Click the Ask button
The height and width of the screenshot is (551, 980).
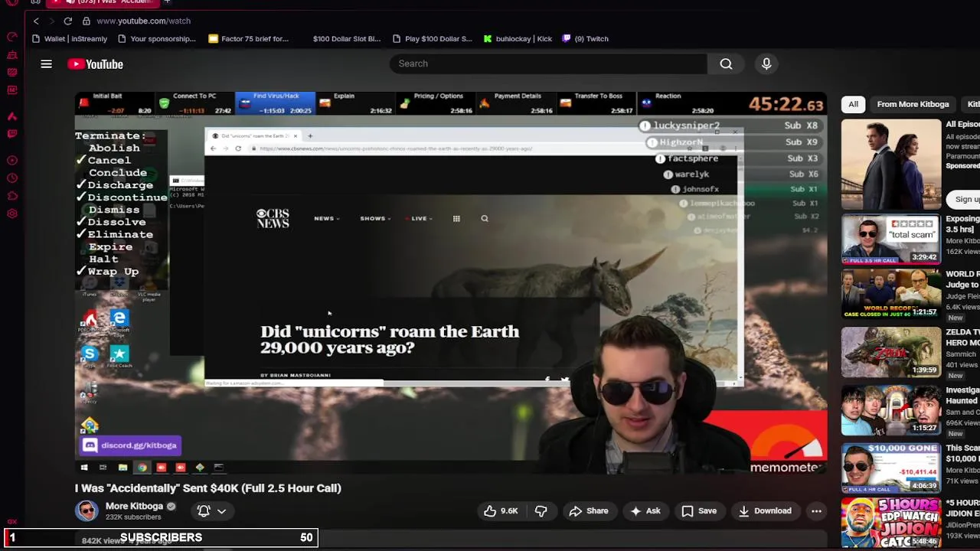point(645,510)
